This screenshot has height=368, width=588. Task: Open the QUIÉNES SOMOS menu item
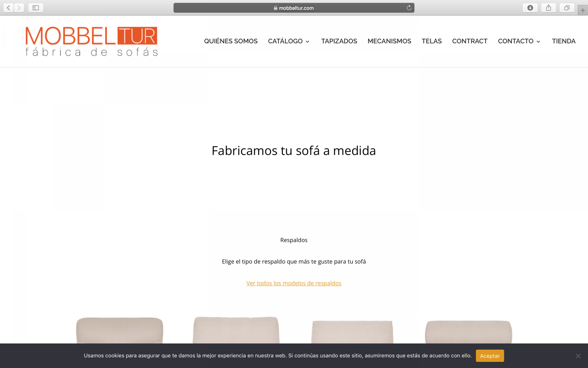pyautogui.click(x=231, y=41)
